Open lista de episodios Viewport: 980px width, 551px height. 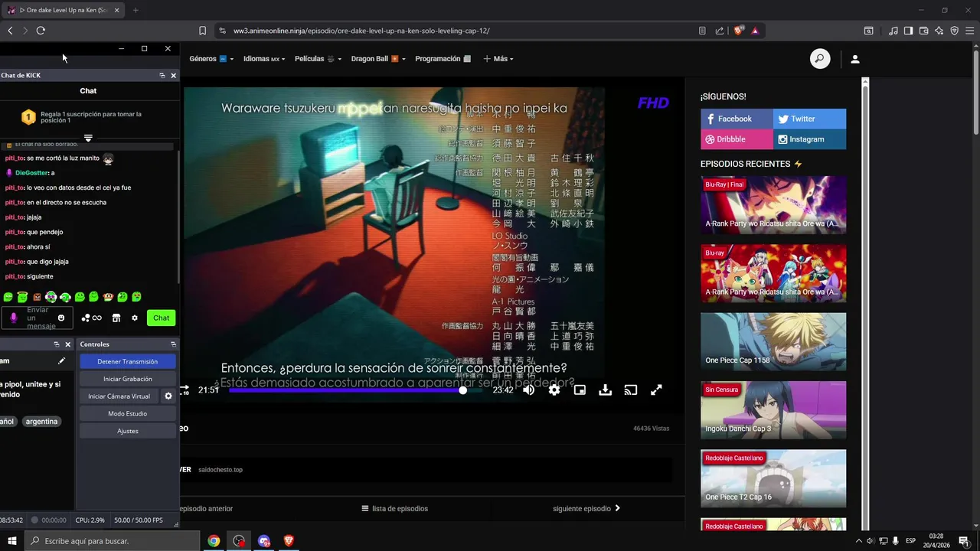pyautogui.click(x=394, y=508)
